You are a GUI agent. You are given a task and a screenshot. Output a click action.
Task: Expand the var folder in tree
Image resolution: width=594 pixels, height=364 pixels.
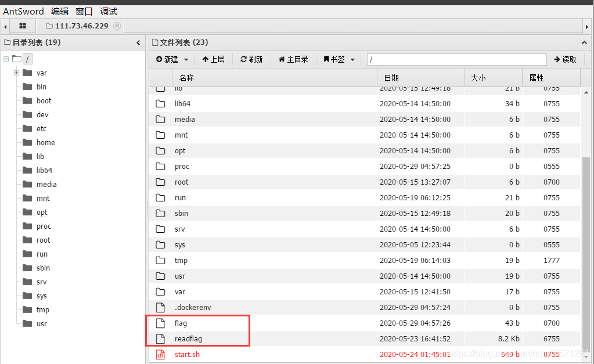pyautogui.click(x=16, y=73)
